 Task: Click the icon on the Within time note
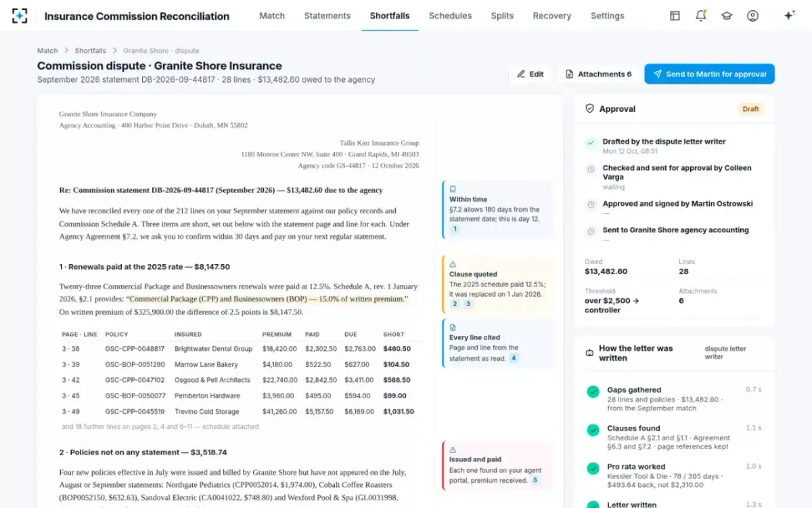[x=453, y=189]
